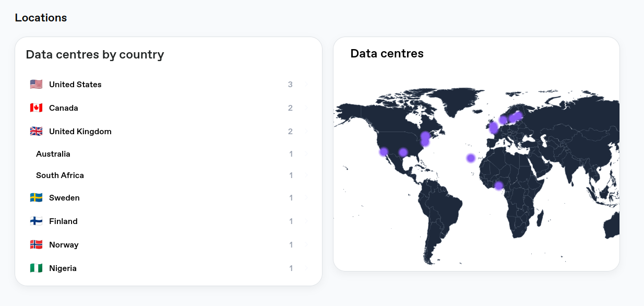Expand the South Africa row chevron
The height and width of the screenshot is (306, 644).
point(305,175)
